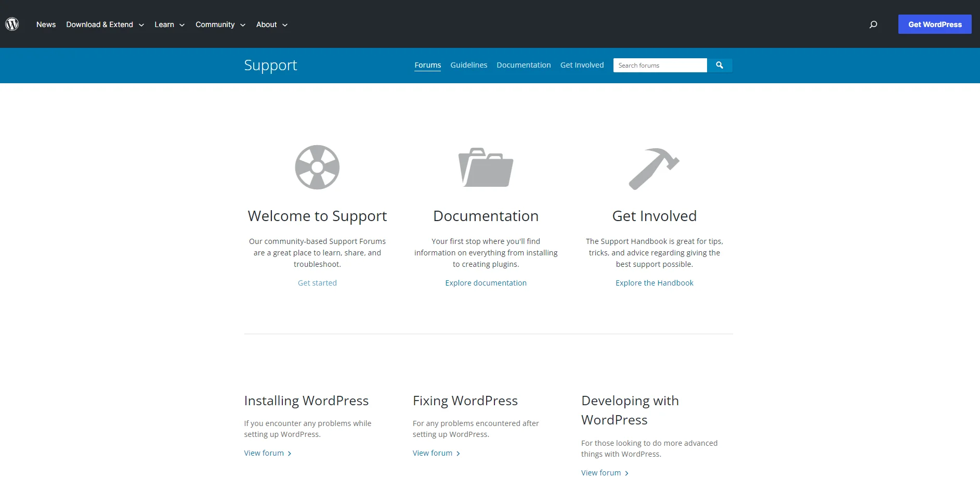Open the Documentation section heading

coord(486,216)
